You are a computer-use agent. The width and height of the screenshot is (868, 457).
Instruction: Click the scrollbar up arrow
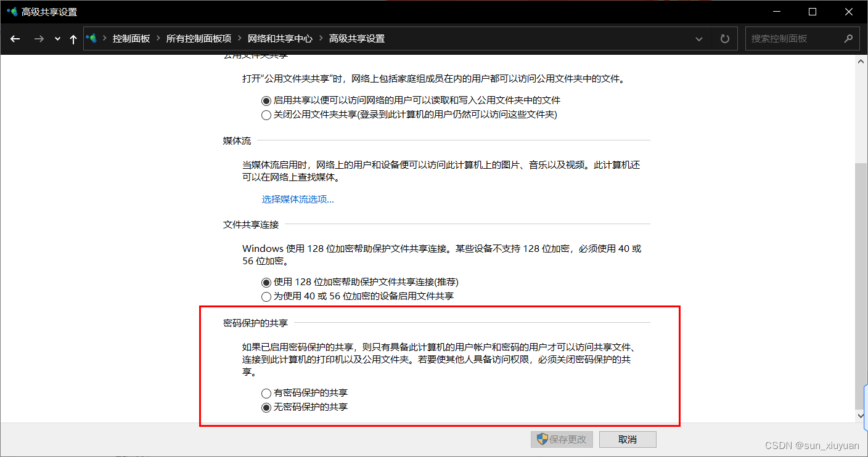pos(861,60)
